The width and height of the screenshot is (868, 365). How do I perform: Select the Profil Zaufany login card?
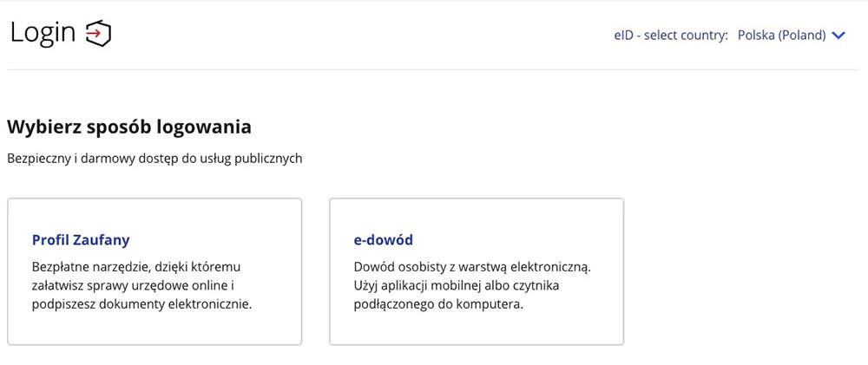pos(155,271)
